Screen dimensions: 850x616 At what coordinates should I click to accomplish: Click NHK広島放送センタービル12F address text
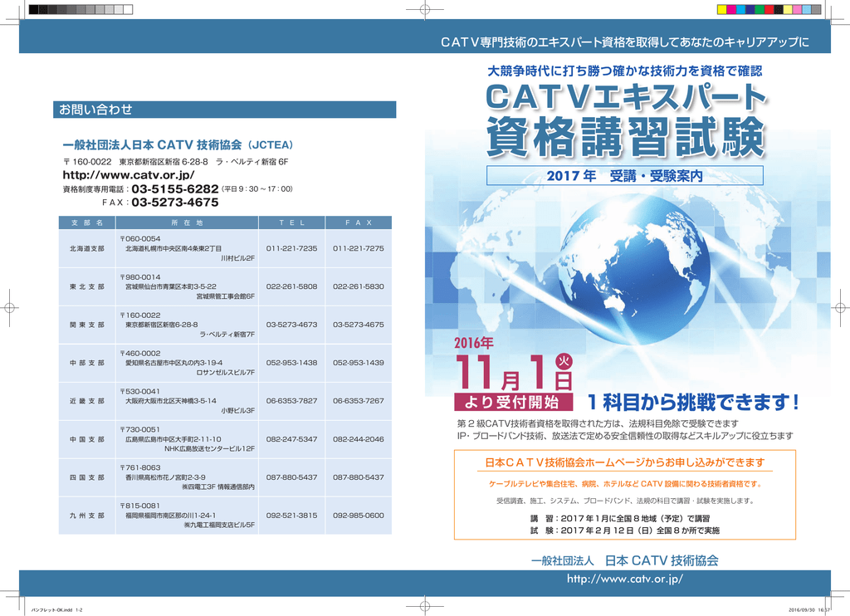210,449
